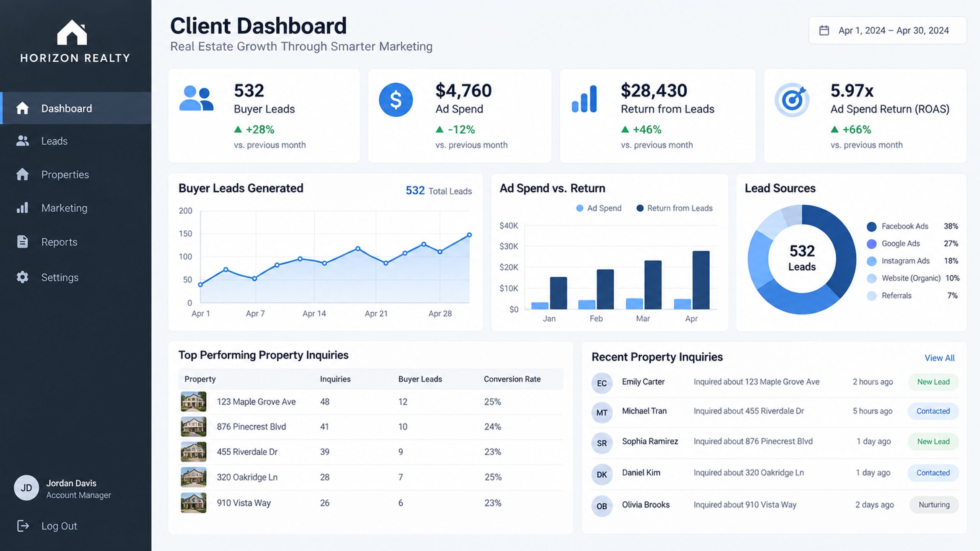This screenshot has width=980, height=551.
Task: Click the Properties house icon in sidebar
Action: coord(22,174)
